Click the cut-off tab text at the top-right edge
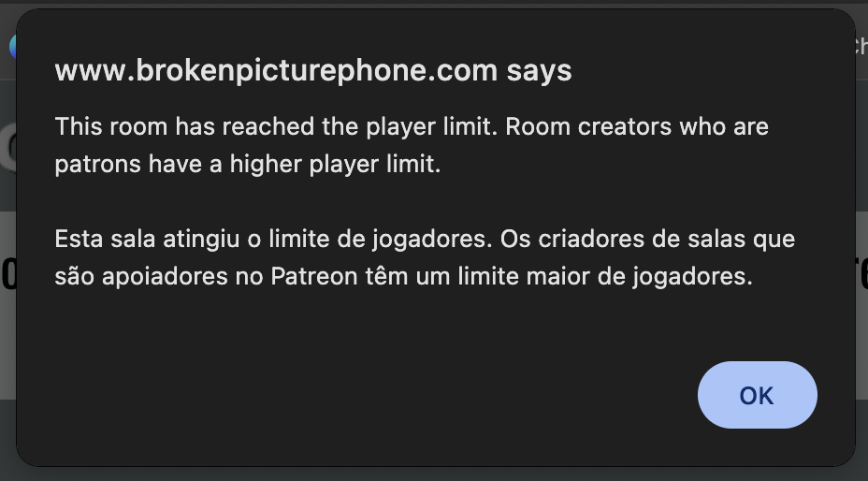This screenshot has height=481, width=868. pos(861,47)
